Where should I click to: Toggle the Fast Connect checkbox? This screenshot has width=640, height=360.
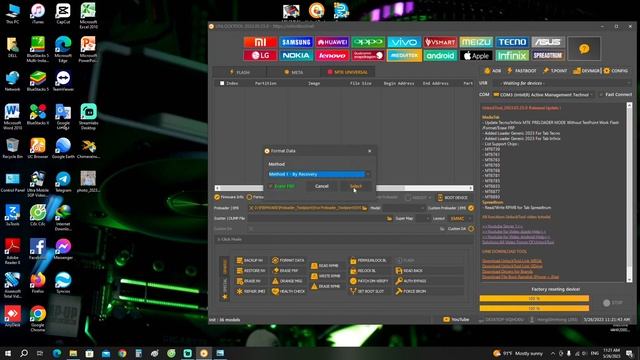tap(601, 95)
